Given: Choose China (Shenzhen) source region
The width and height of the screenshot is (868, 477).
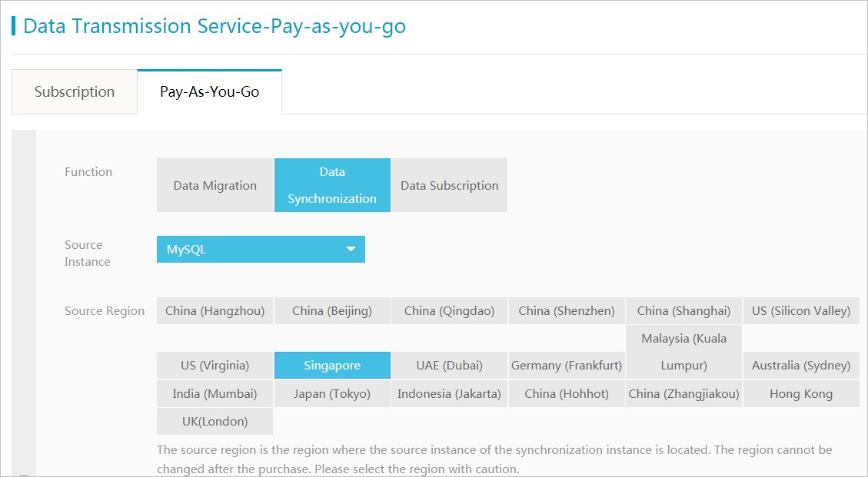Looking at the screenshot, I should point(567,311).
